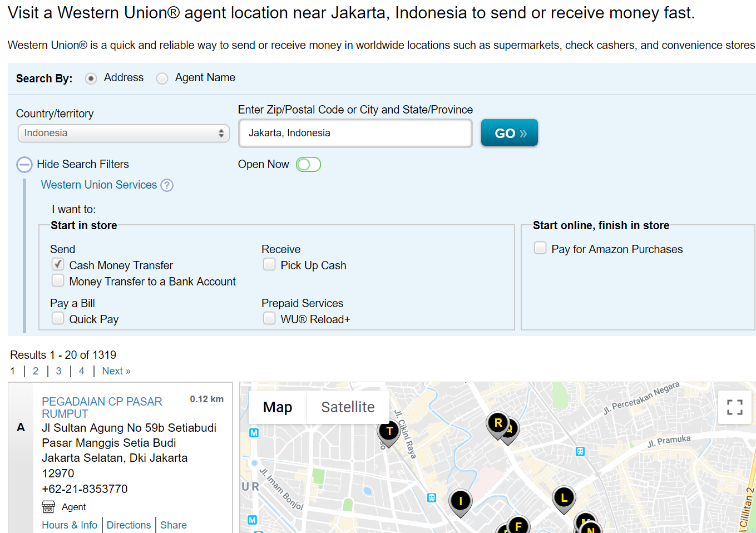
Task: Check Money Transfer to a Bank Account
Action: pos(58,280)
